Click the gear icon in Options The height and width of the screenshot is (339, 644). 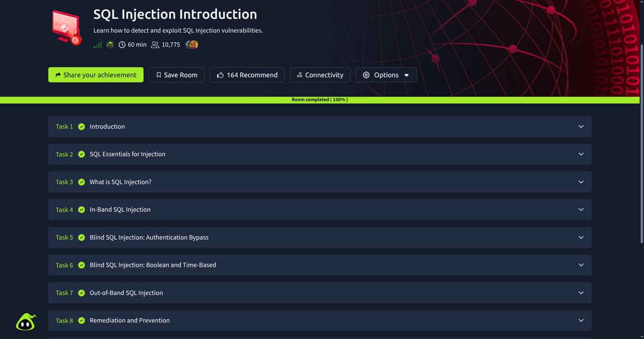[x=367, y=75]
